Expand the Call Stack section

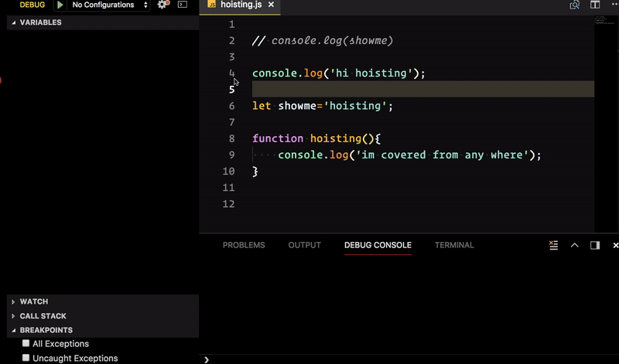coord(43,316)
